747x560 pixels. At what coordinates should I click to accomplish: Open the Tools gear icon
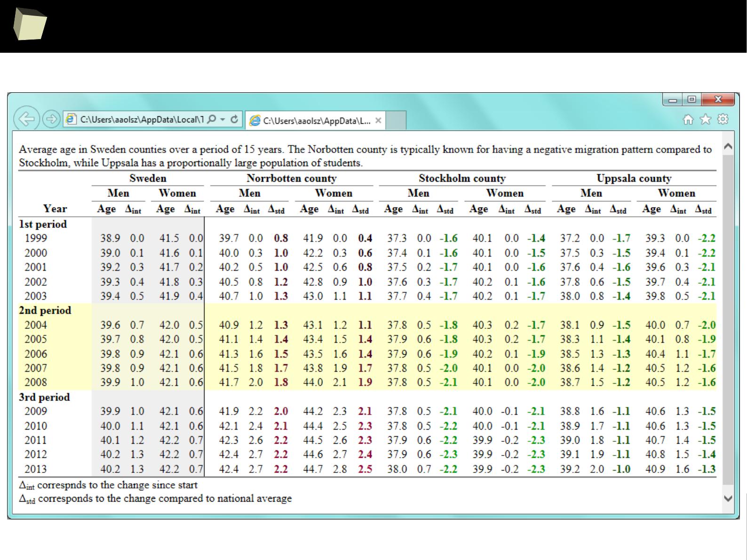point(723,120)
